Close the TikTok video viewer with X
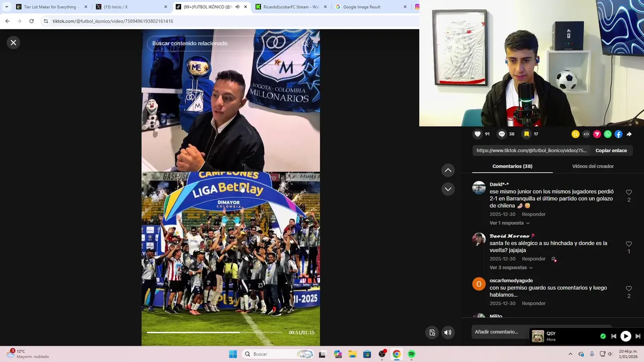 [x=14, y=43]
